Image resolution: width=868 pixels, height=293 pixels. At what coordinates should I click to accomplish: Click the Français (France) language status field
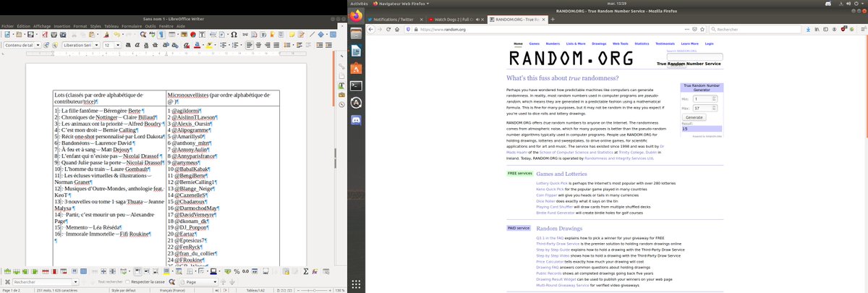[172, 290]
